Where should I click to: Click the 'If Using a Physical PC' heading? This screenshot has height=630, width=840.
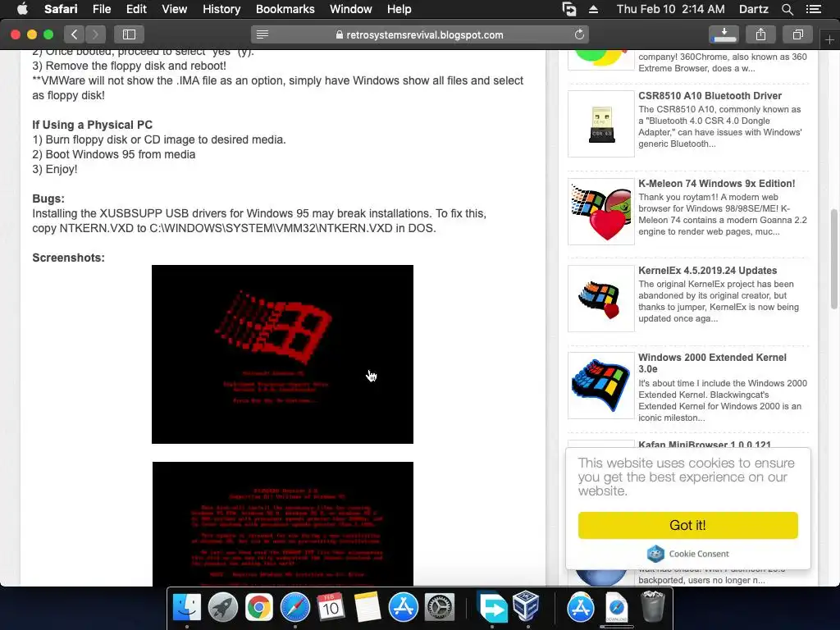[x=92, y=125]
